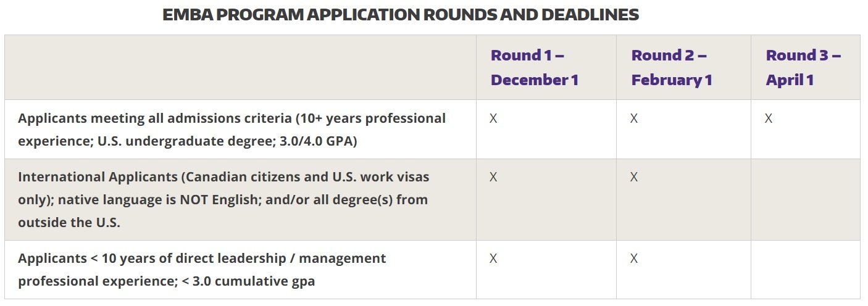Select the Round 1 – December 1 header
The width and height of the screenshot is (868, 306).
[534, 67]
